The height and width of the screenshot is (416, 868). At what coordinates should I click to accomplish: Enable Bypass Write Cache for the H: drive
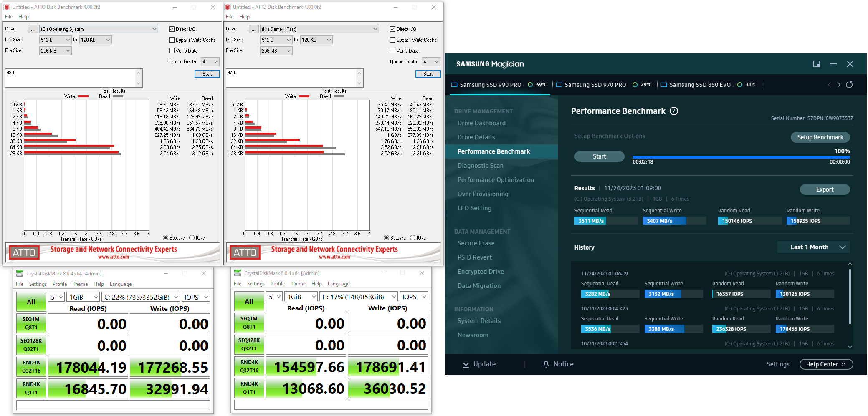392,40
